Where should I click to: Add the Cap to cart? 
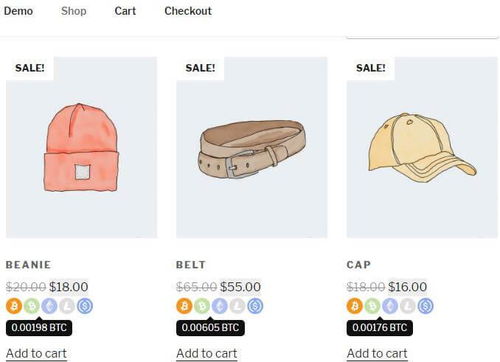pos(377,354)
